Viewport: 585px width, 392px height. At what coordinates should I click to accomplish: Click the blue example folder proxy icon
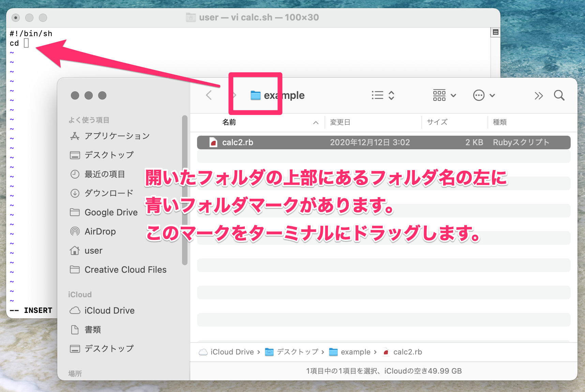pos(256,95)
